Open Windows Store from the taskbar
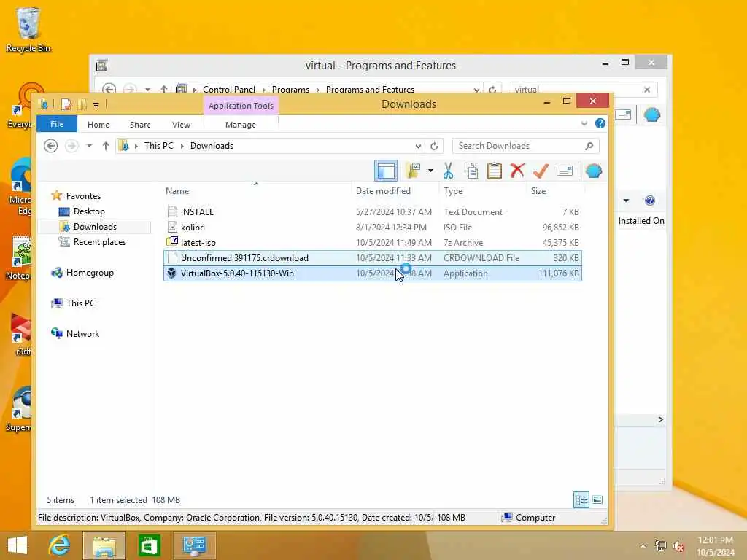747x560 pixels. 149,545
